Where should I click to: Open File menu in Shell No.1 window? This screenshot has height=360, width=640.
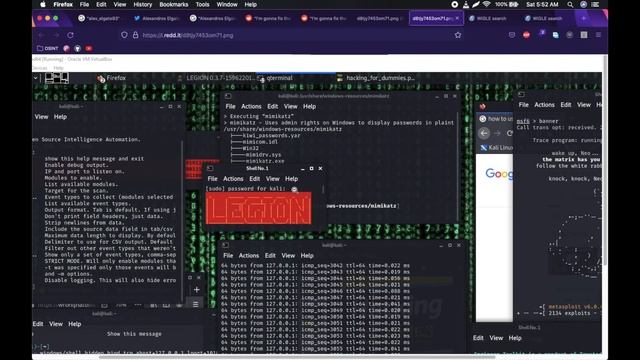(x=212, y=178)
